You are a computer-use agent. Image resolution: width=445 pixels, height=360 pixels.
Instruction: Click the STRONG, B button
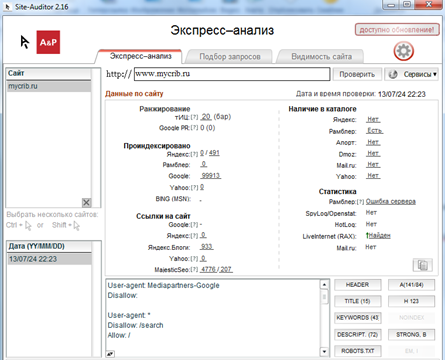[411, 334]
